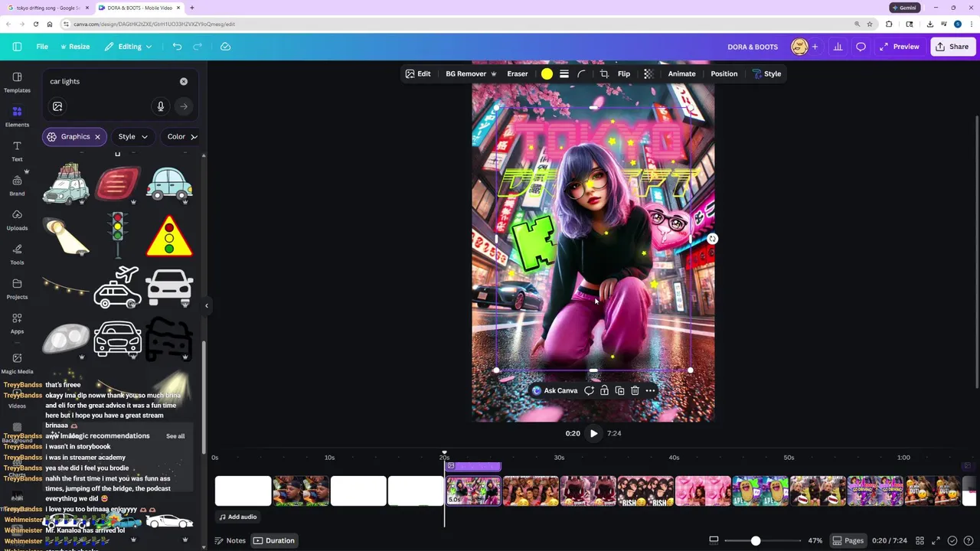This screenshot has height=551, width=980.
Task: Open the Tools sidebar panel
Action: pos(17,254)
